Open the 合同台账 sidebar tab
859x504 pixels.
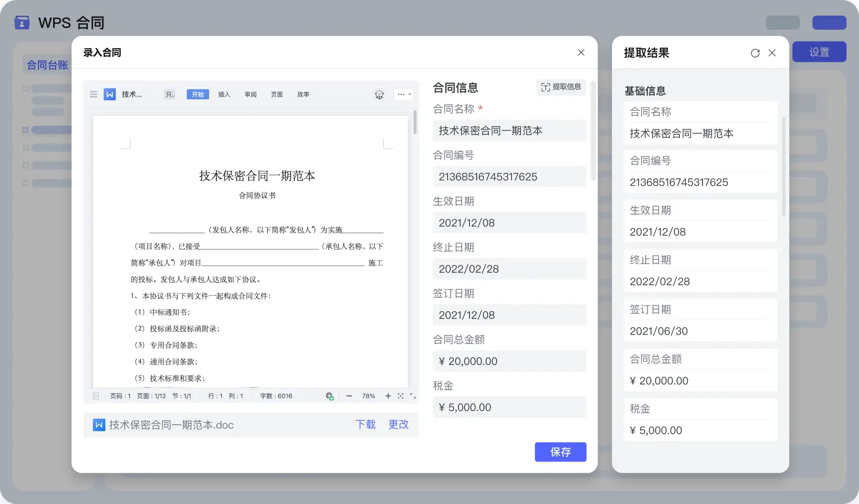(x=47, y=65)
